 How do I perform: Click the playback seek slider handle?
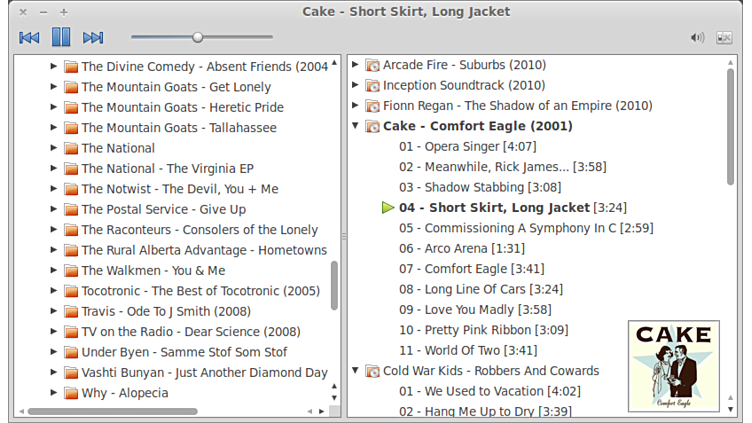pyautogui.click(x=198, y=38)
